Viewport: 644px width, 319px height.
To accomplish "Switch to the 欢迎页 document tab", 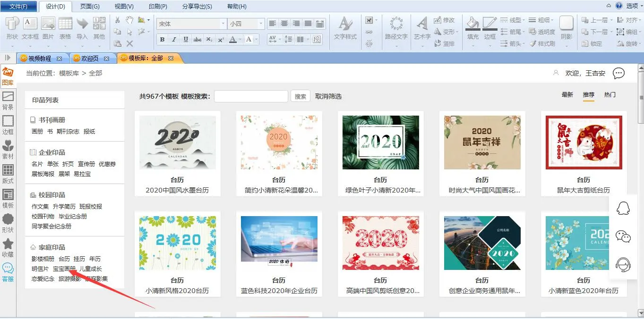I will 90,59.
